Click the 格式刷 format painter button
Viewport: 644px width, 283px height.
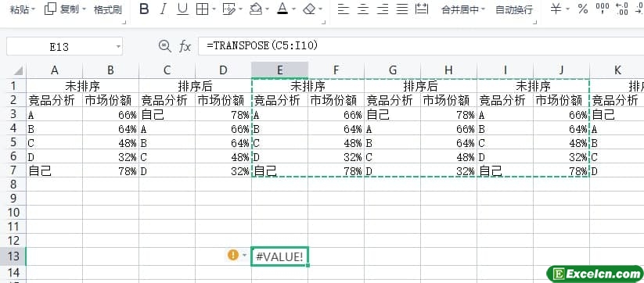point(108,9)
